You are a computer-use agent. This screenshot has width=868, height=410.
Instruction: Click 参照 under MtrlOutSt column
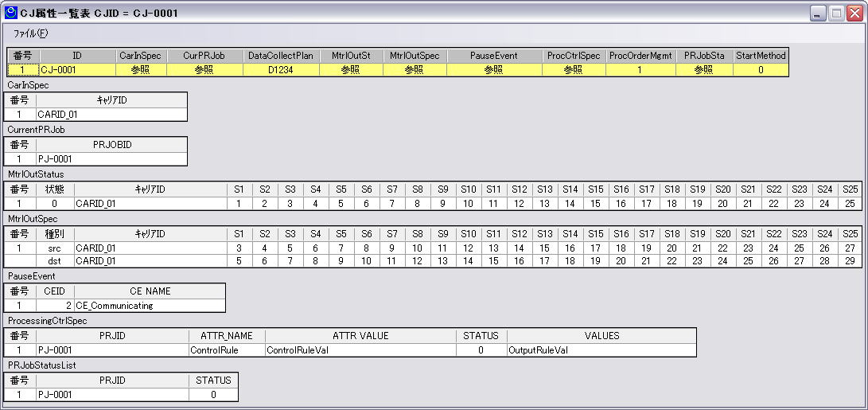pos(351,70)
